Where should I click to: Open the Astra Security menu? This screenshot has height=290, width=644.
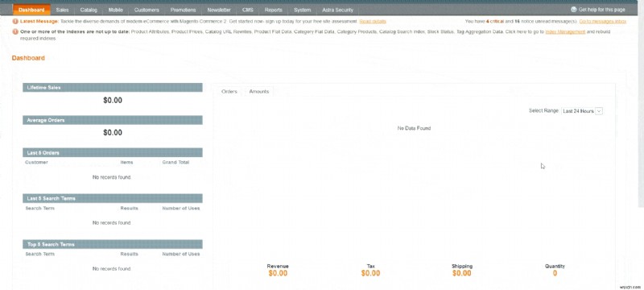[337, 10]
